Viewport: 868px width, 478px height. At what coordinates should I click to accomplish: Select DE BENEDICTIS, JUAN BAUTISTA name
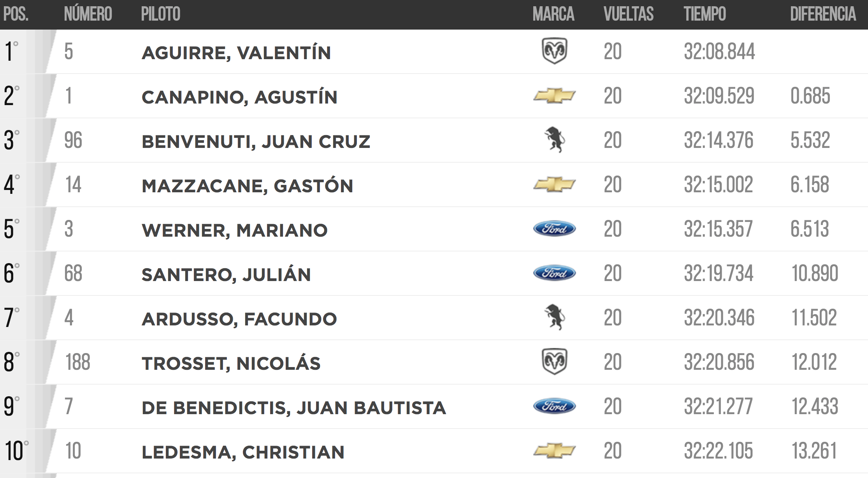coord(294,408)
